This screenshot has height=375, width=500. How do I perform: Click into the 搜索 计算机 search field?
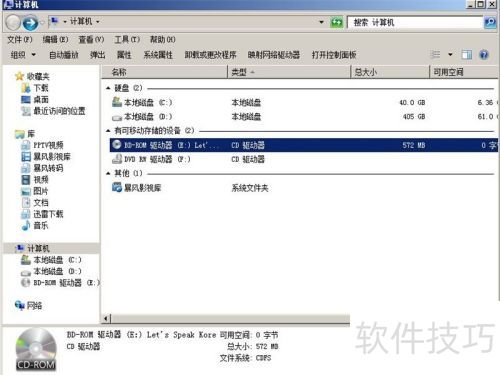tap(415, 22)
